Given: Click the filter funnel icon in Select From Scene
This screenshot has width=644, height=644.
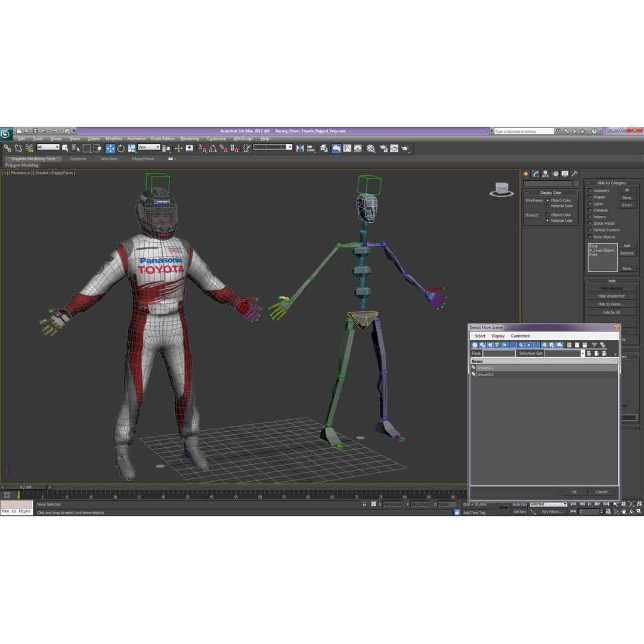Looking at the screenshot, I should (594, 345).
